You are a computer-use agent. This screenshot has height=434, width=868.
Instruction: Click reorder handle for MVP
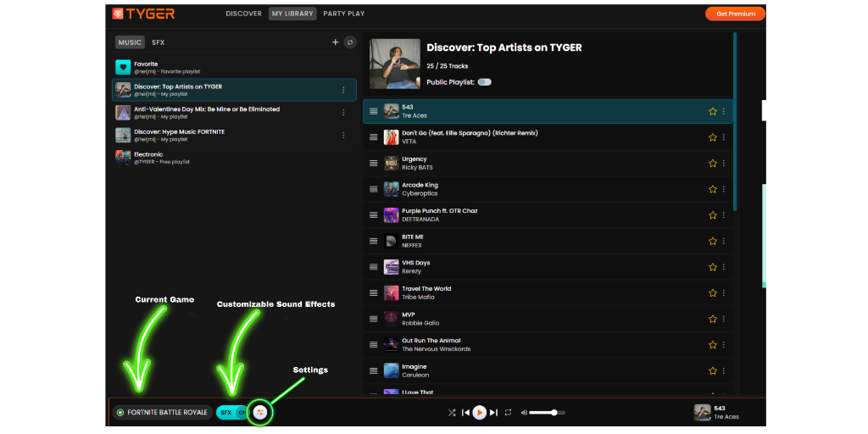(374, 319)
